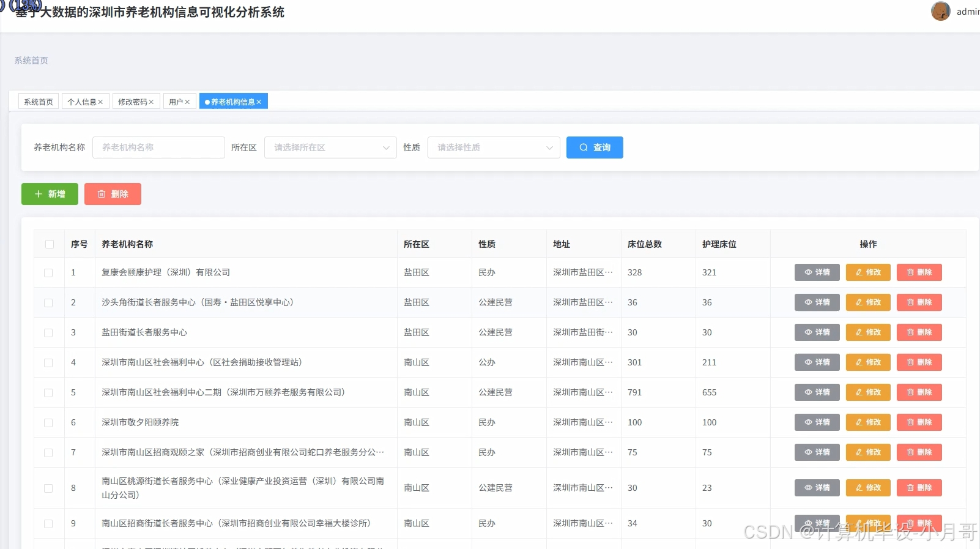Viewport: 980px width, 549px height.
Task: Check the row 2 沙头角街道 checkbox
Action: point(48,303)
